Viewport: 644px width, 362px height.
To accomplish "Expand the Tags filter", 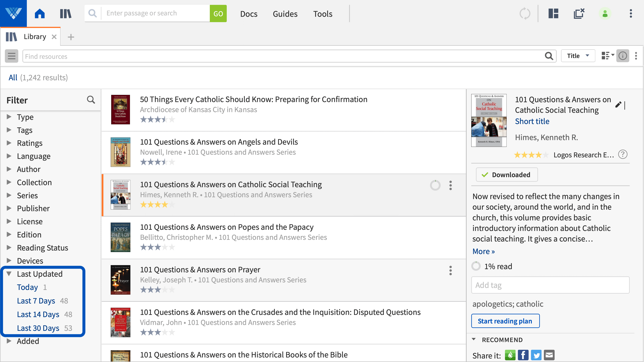I will (9, 130).
